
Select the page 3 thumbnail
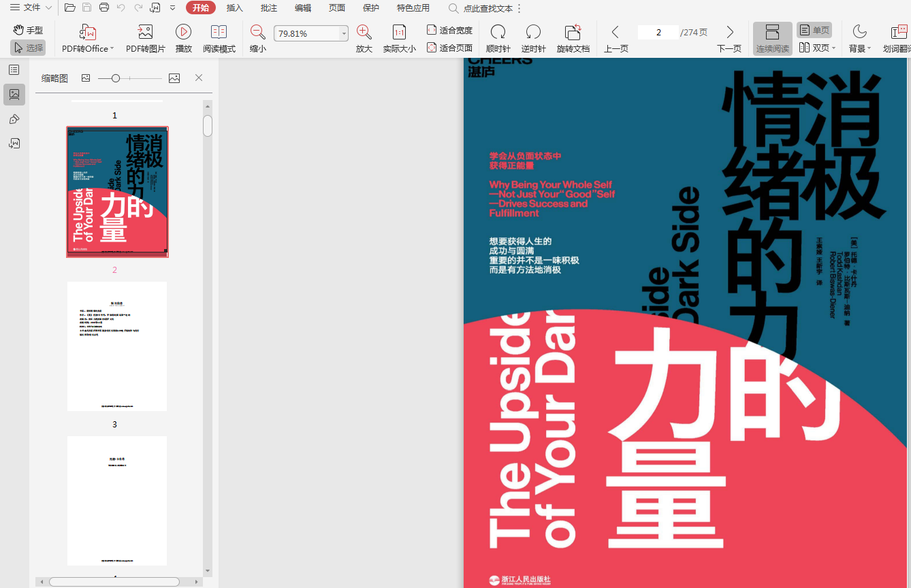point(117,346)
